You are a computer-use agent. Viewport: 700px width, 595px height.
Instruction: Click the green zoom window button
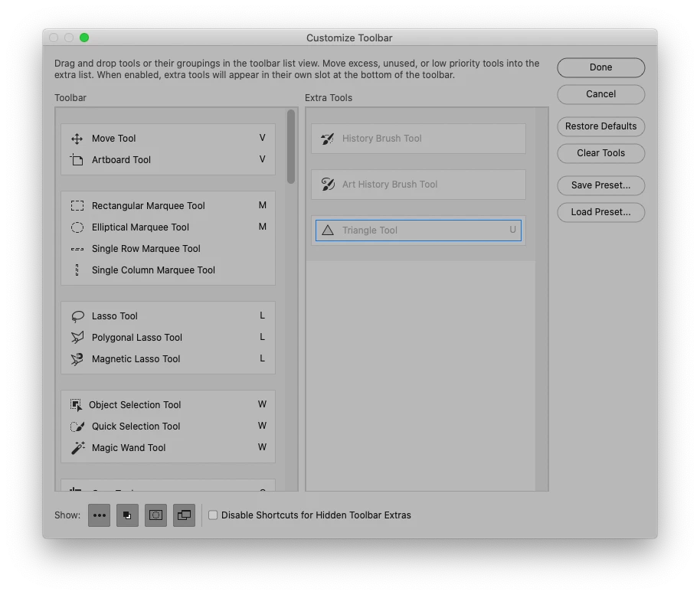84,38
